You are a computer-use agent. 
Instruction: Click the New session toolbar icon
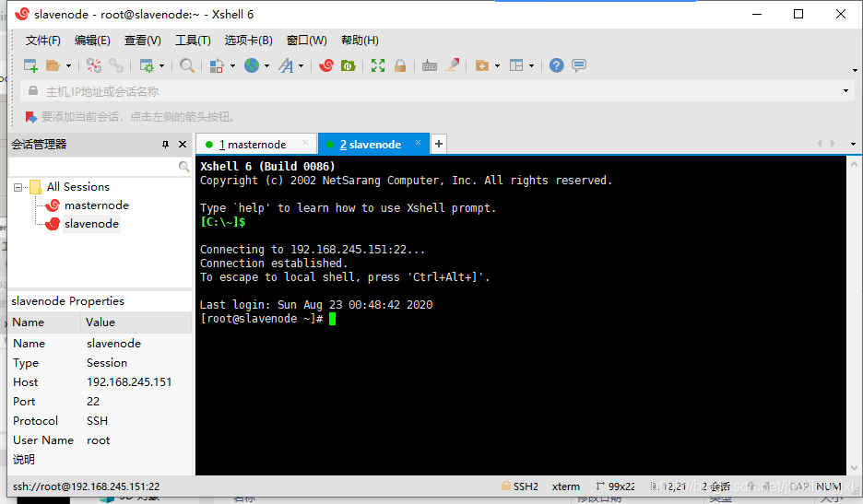(x=30, y=66)
